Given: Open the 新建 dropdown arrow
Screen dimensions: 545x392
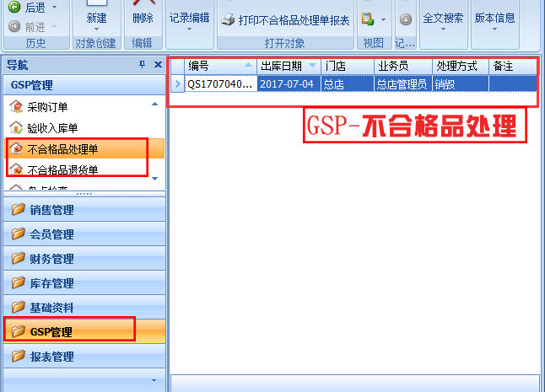Looking at the screenshot, I should 96,30.
